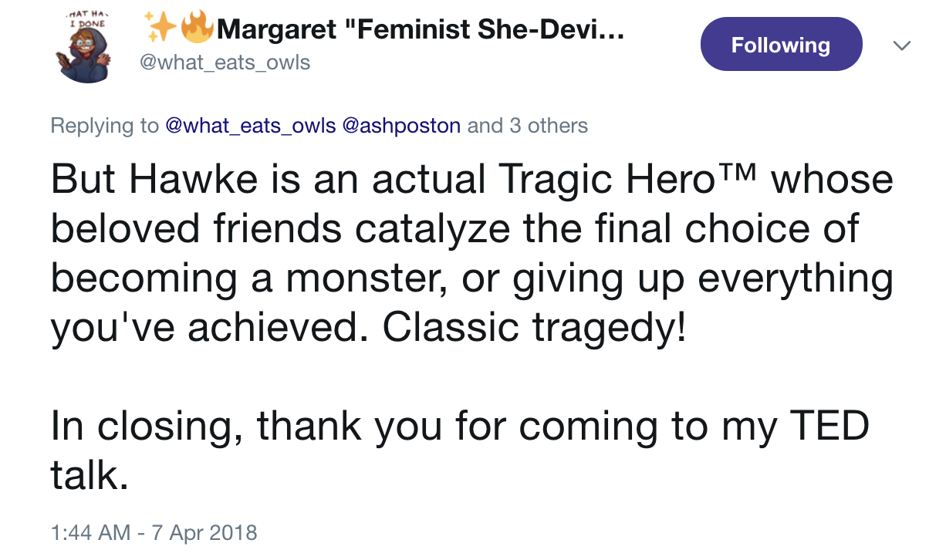The image size is (946, 560).
Task: Open the 1:44 AM - 7 Apr 2018 timestamp
Action: tap(154, 532)
